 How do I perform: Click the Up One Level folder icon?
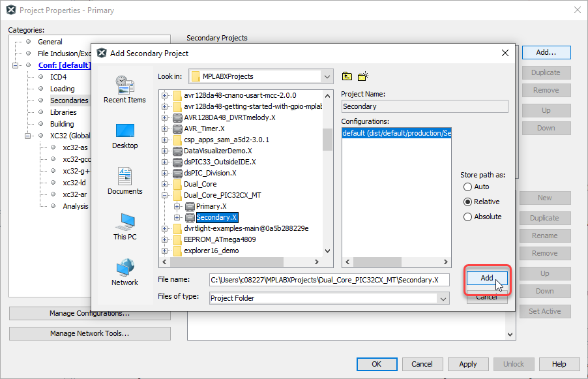[x=347, y=76]
